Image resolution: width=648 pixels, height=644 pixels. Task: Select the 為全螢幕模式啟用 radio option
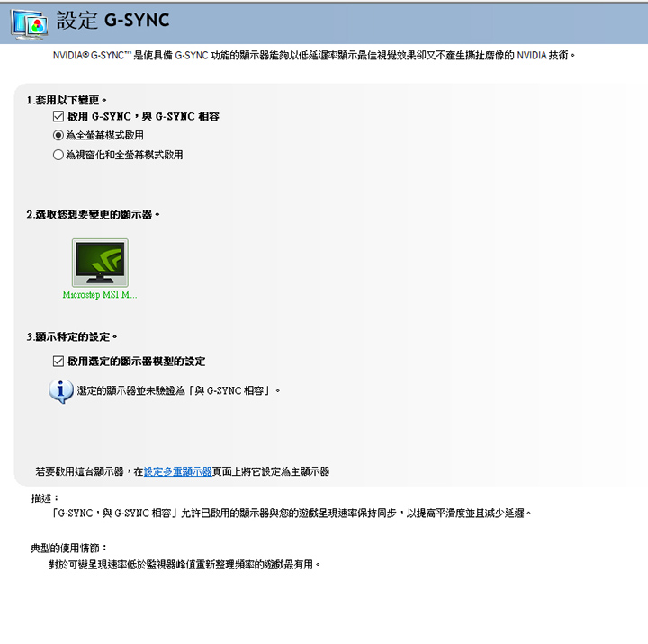click(58, 135)
